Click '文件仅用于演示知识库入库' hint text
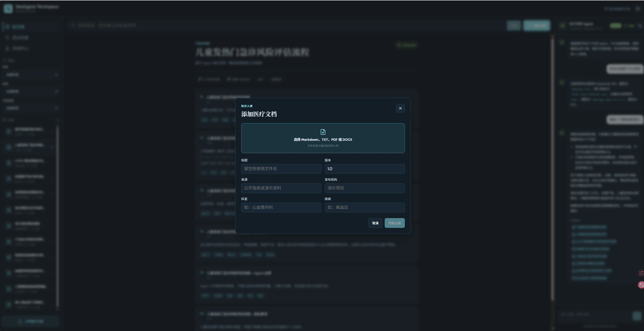644x331 pixels. (323, 146)
